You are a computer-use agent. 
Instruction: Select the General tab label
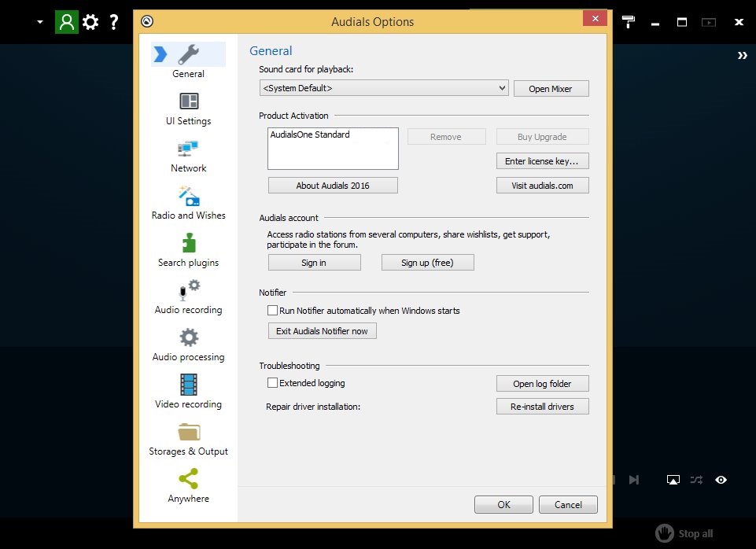(x=189, y=74)
